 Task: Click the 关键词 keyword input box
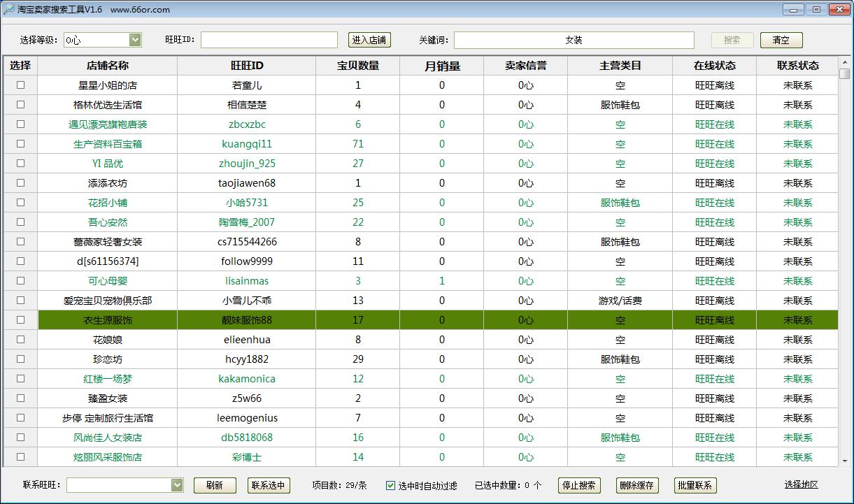pyautogui.click(x=574, y=40)
